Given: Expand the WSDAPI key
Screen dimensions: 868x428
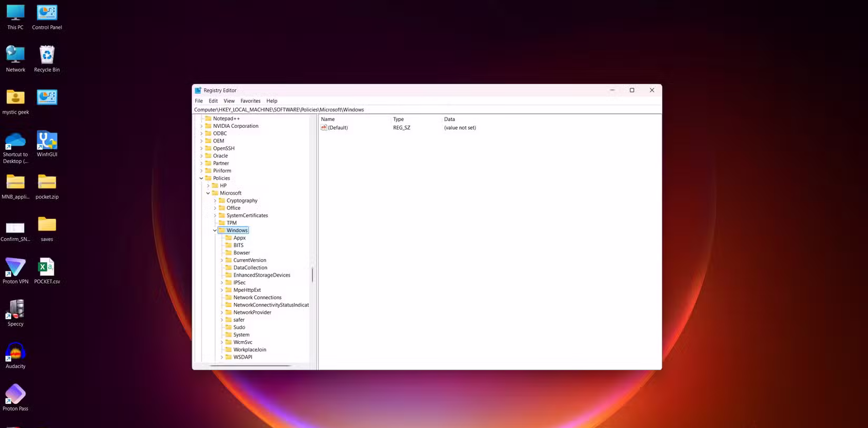Looking at the screenshot, I should [x=222, y=357].
